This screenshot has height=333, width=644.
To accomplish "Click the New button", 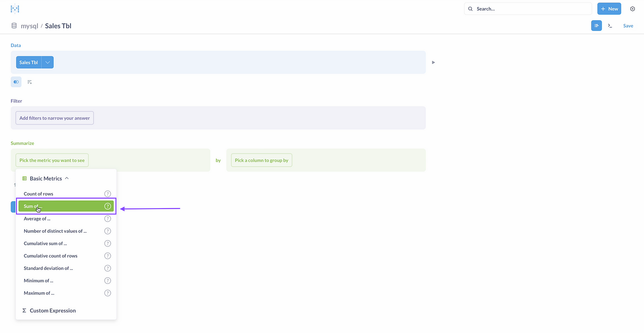I will 609,9.
